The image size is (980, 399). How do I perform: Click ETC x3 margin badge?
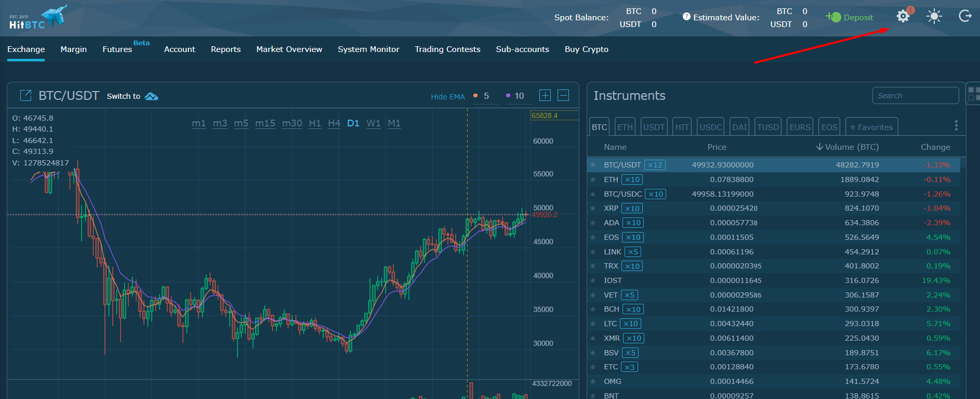pyautogui.click(x=629, y=367)
